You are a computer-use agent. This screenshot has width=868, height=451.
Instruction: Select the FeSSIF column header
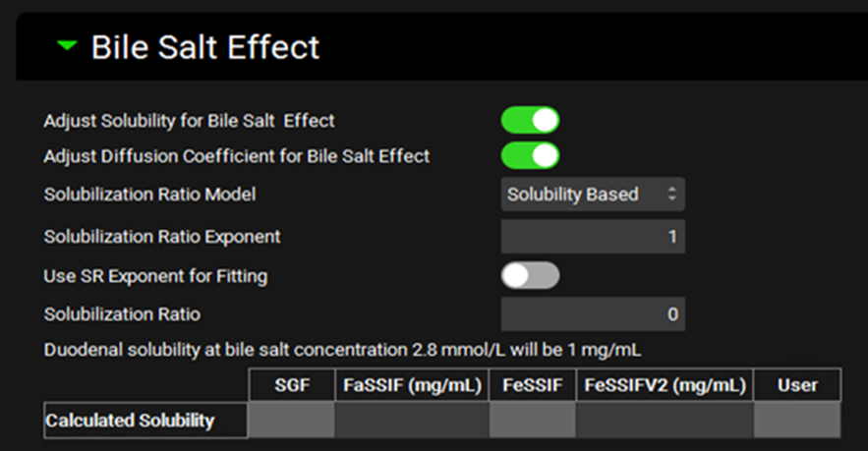533,385
